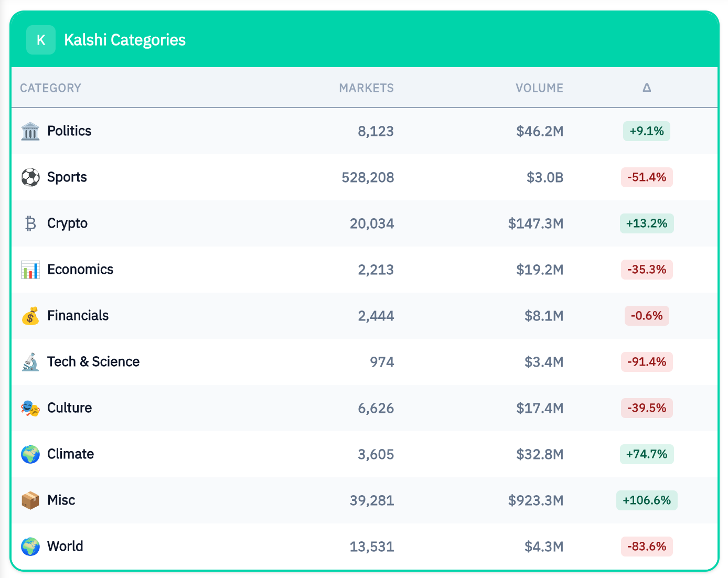Click the Crypto bitcoin icon
The width and height of the screenshot is (728, 578).
tap(30, 223)
